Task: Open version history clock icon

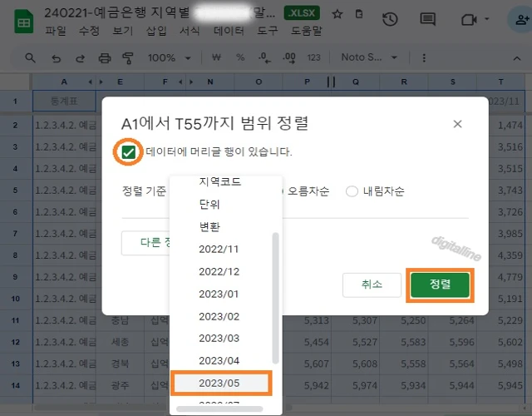Action: (390, 19)
